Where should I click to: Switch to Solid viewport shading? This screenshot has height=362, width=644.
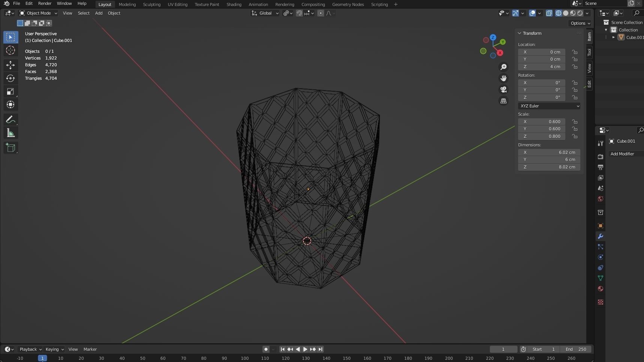(566, 13)
